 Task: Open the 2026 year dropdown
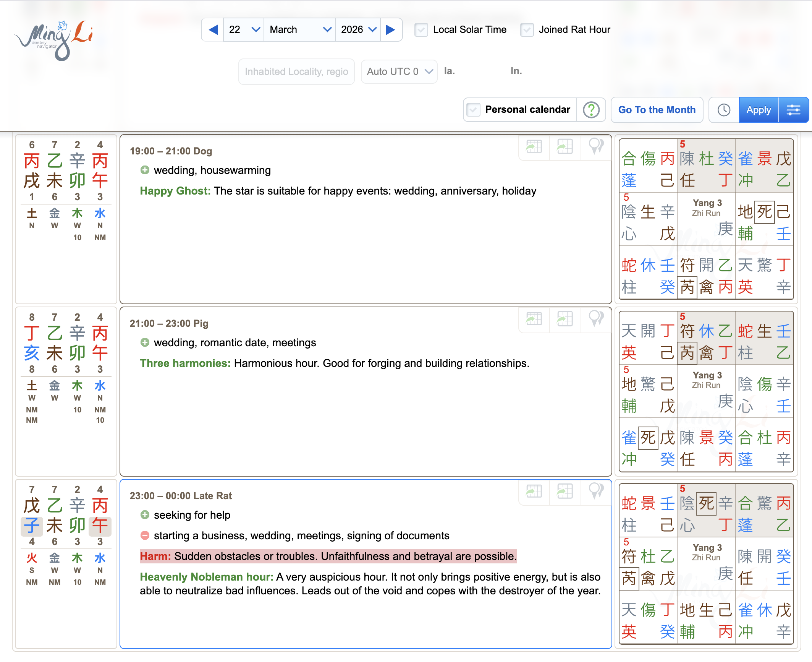(x=358, y=29)
